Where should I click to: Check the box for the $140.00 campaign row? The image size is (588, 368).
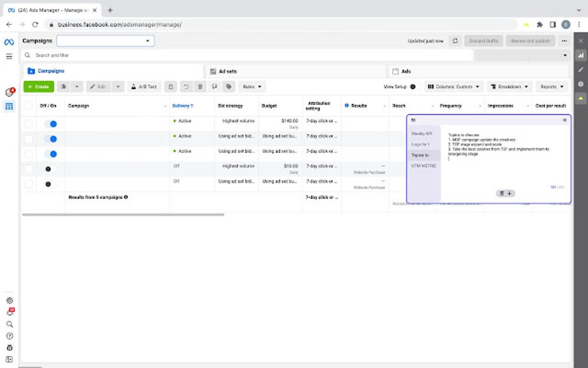(28, 124)
